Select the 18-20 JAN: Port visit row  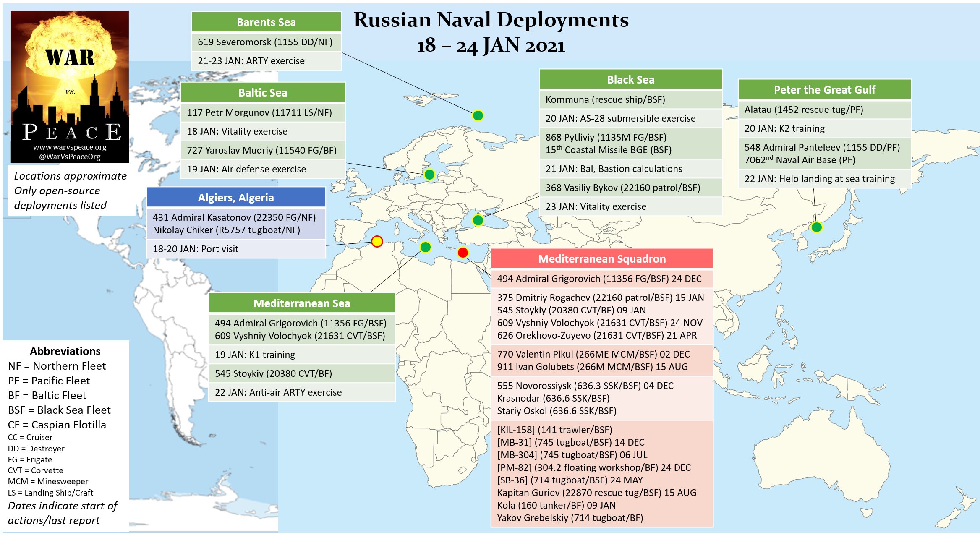pyautogui.click(x=196, y=249)
